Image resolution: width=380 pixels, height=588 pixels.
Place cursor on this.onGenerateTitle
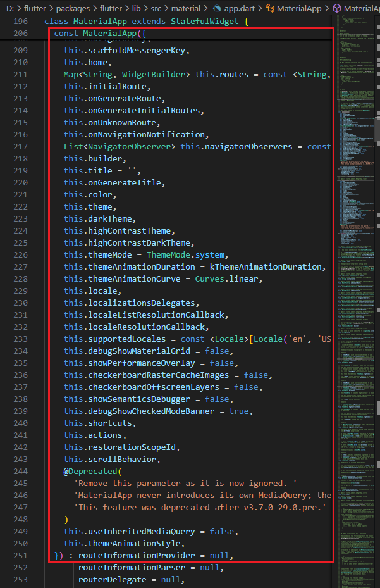(x=114, y=183)
